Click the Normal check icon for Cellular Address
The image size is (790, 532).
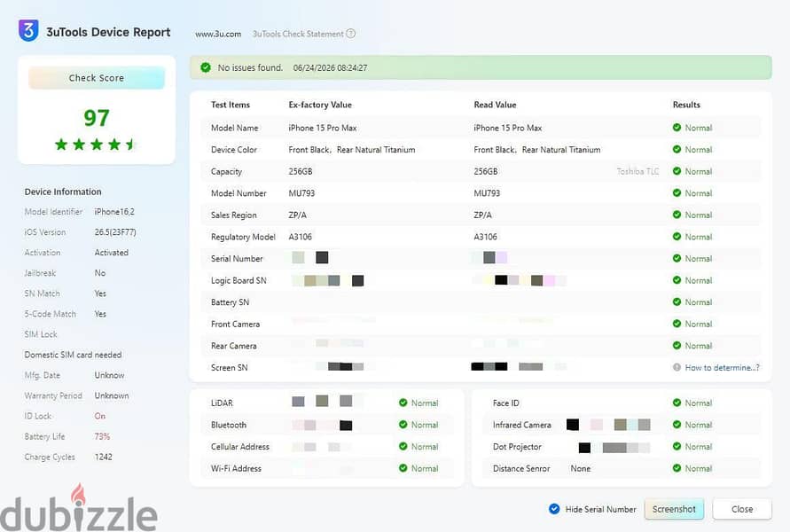403,446
